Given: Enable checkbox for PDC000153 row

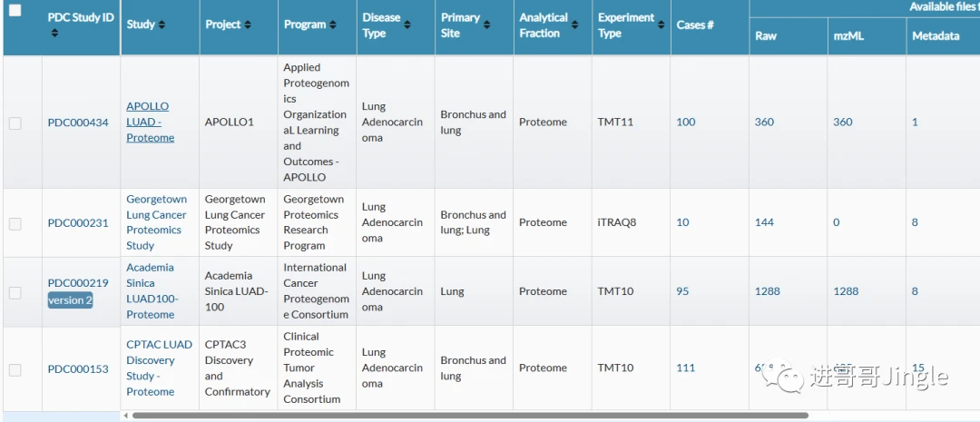Looking at the screenshot, I should (15, 369).
